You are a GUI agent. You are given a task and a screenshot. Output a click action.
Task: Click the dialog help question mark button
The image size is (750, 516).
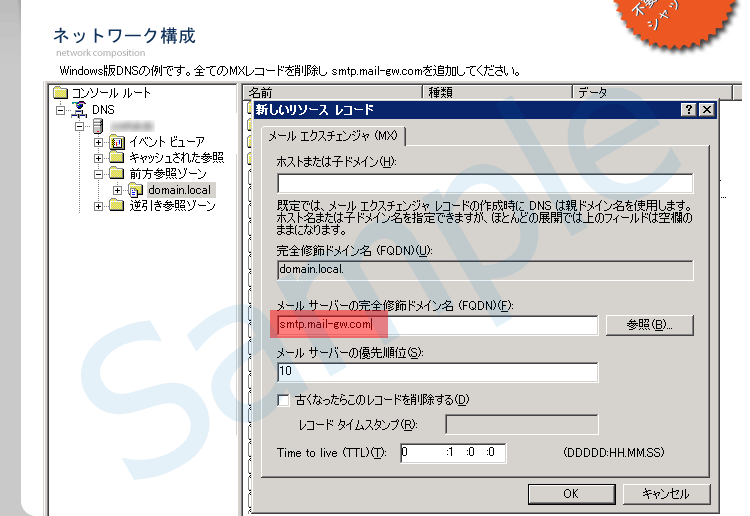tap(688, 109)
